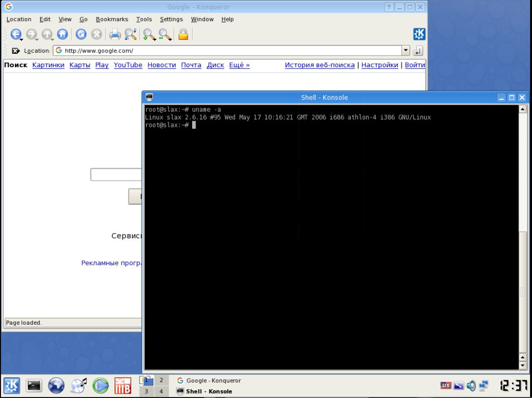Click the panel clock showing 12:37

click(x=514, y=386)
